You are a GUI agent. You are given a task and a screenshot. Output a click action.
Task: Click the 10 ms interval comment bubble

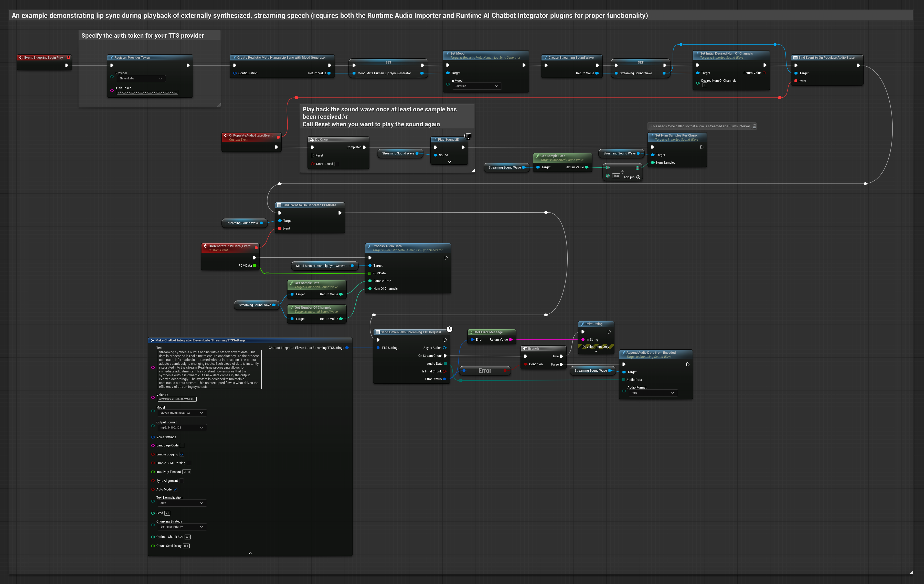[x=700, y=126]
